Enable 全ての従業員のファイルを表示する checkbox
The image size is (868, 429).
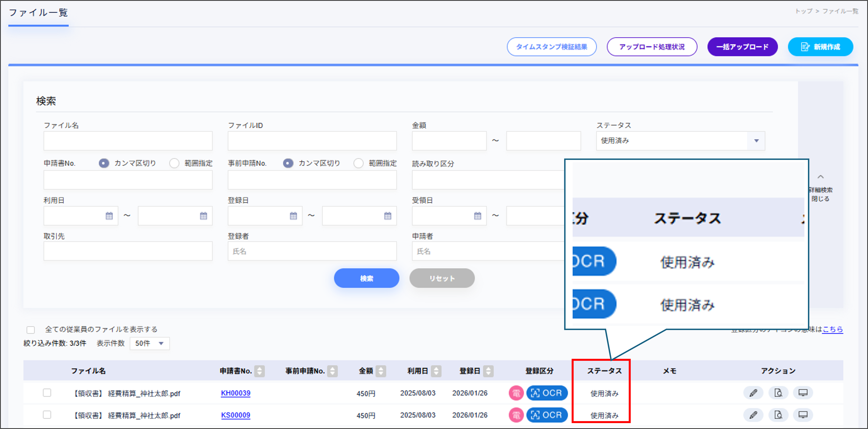tap(31, 329)
